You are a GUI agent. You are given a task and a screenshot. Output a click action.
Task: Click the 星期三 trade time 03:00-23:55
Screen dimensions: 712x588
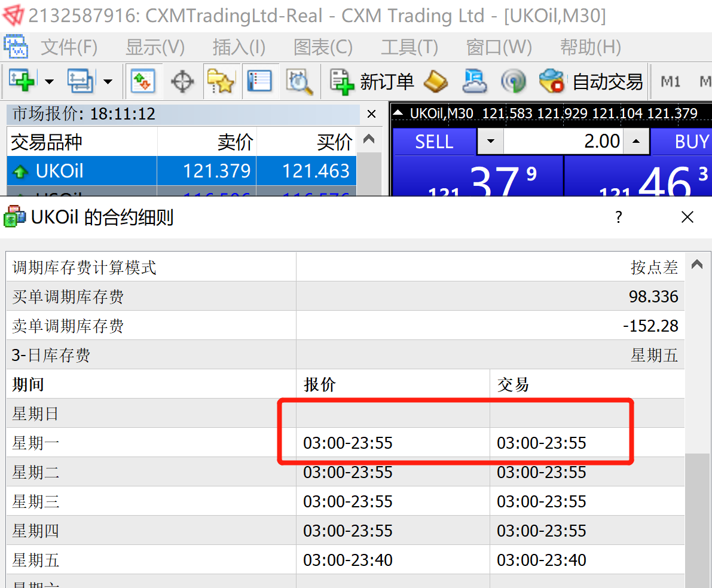coord(541,502)
